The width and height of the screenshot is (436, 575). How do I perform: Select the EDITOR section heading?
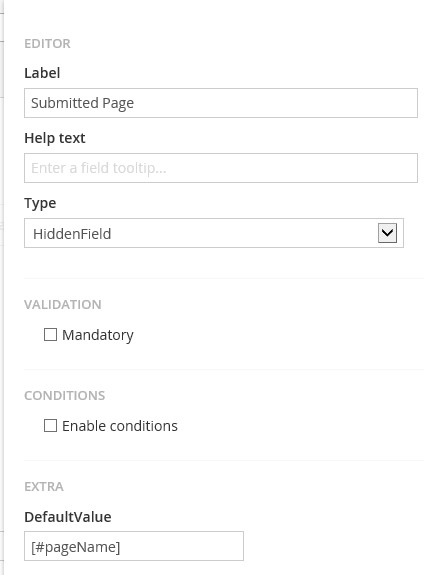[47, 44]
